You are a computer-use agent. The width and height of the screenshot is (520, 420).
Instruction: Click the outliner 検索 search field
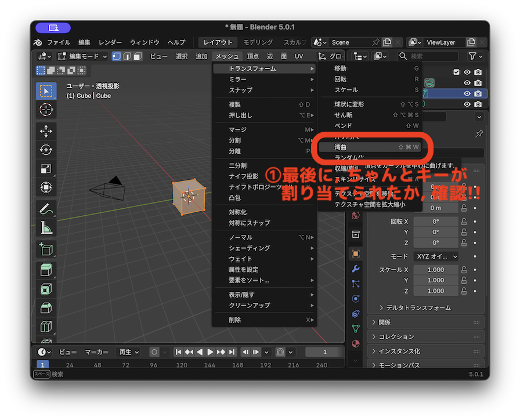click(428, 56)
